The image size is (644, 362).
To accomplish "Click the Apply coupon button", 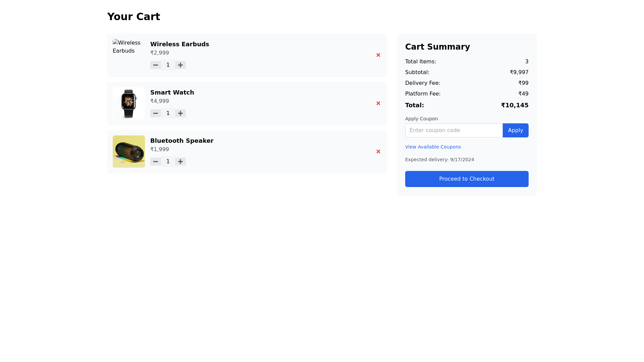I will pyautogui.click(x=515, y=130).
